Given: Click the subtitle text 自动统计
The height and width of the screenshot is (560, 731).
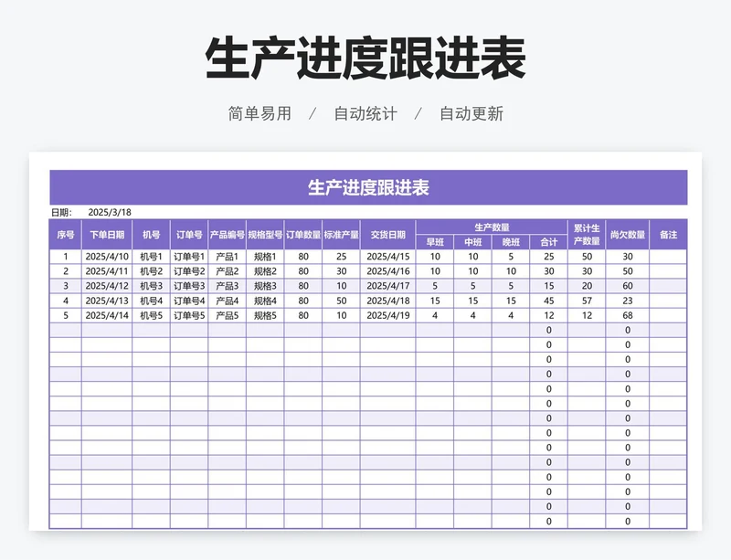Looking at the screenshot, I should [365, 114].
